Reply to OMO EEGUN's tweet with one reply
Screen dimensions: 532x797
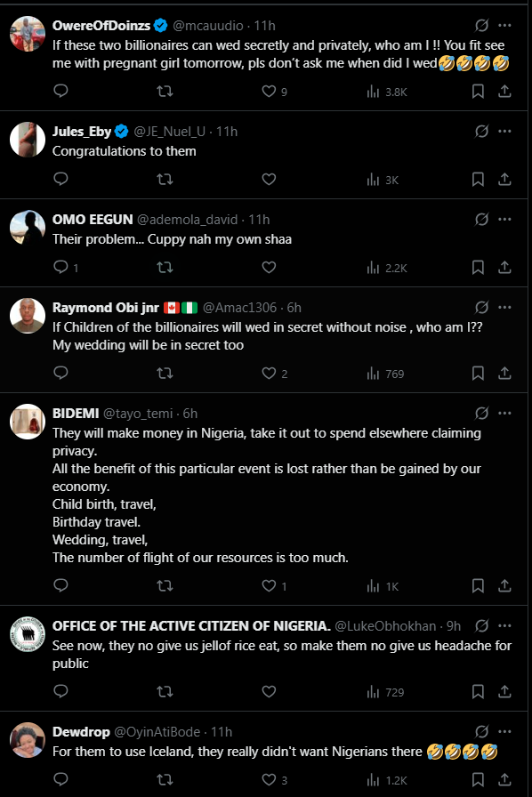pos(66,268)
